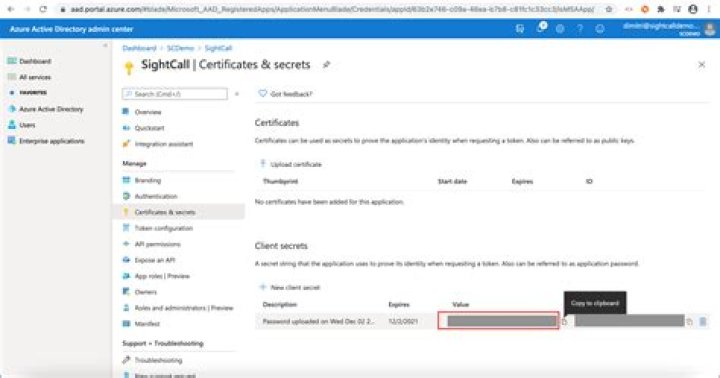Focus the resource menu search box
The width and height of the screenshot is (720, 378).
coord(174,94)
